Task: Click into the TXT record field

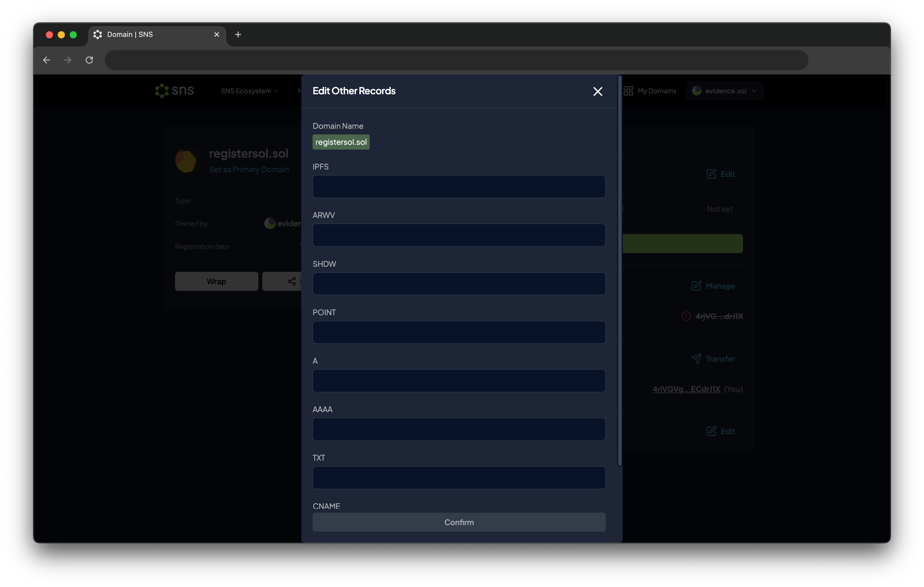Action: click(x=458, y=478)
